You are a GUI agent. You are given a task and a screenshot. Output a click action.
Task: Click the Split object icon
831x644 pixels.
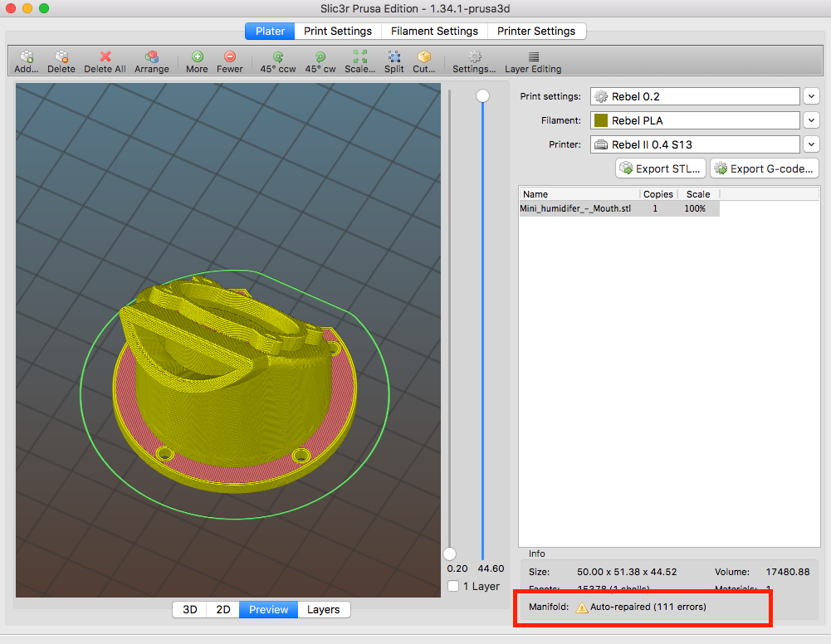tap(394, 57)
